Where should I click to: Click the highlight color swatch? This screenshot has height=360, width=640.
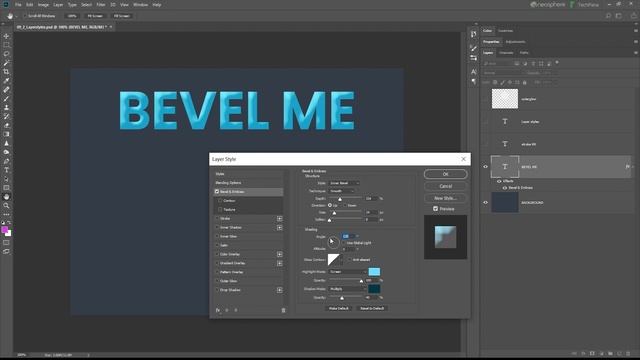374,272
